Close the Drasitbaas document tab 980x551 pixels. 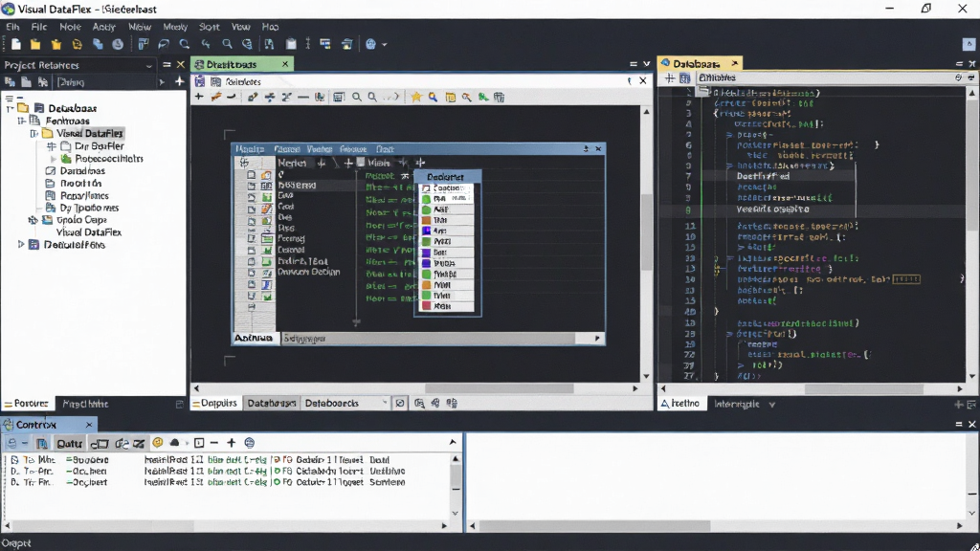click(x=285, y=64)
